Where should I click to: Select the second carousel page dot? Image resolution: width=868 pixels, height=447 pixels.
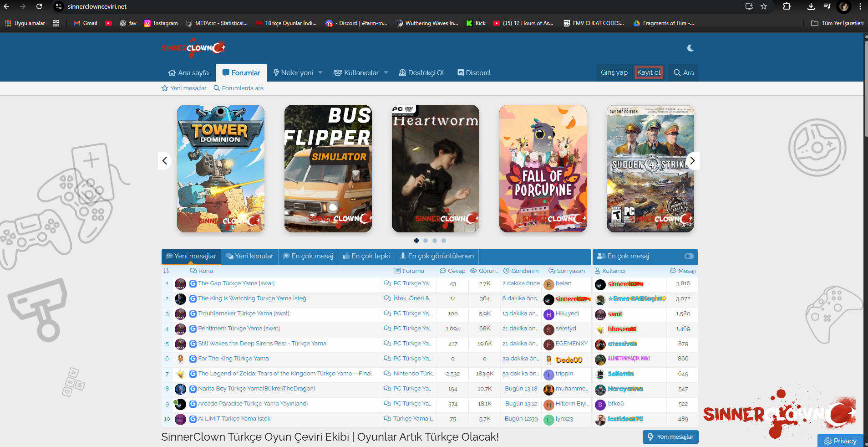426,241
